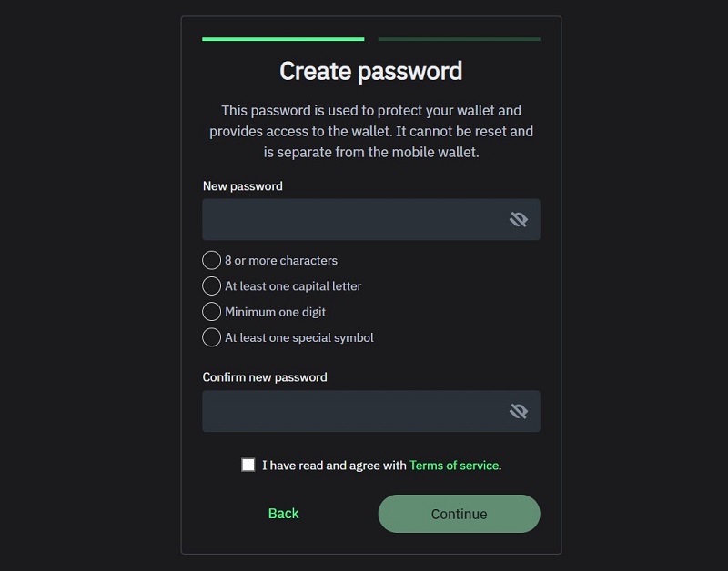Go Back to the previous step
Viewport: 728px width, 571px height.
pyautogui.click(x=283, y=514)
